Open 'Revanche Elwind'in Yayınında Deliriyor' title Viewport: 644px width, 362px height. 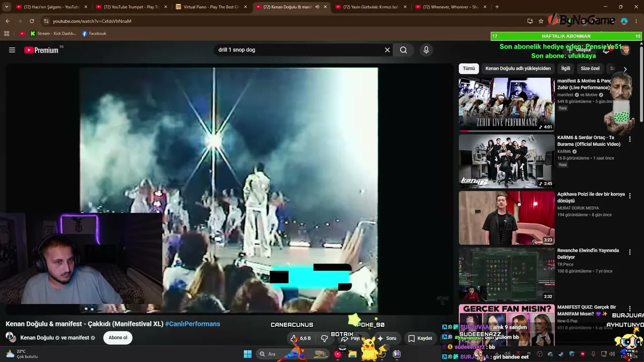(x=588, y=254)
